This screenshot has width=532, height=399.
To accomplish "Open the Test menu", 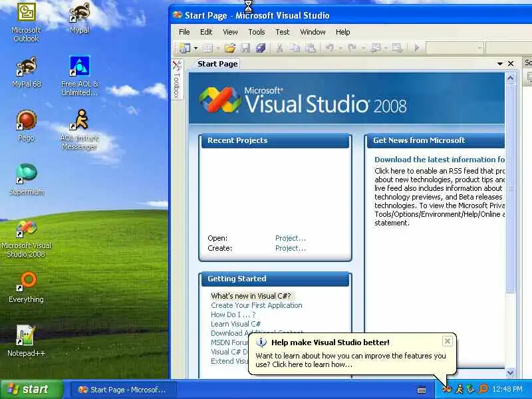I will (x=282, y=32).
